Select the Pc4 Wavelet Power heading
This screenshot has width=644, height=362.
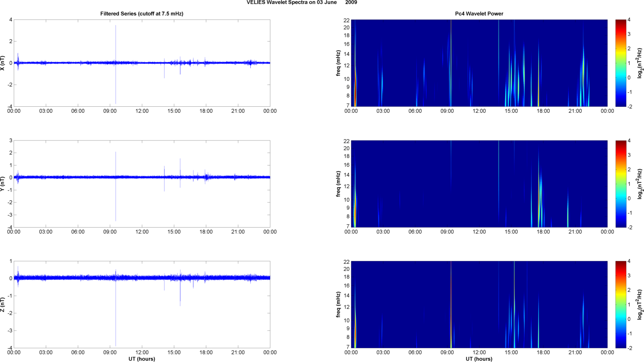point(479,14)
